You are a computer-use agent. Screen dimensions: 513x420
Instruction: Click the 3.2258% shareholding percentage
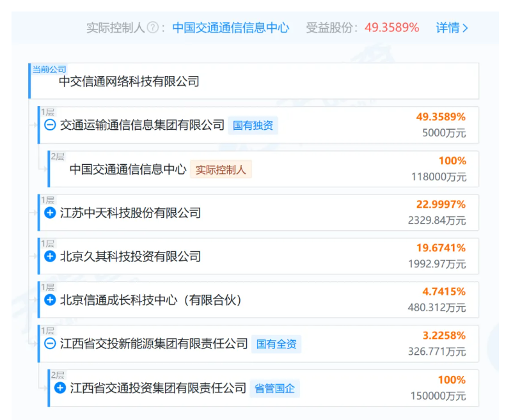tap(444, 336)
